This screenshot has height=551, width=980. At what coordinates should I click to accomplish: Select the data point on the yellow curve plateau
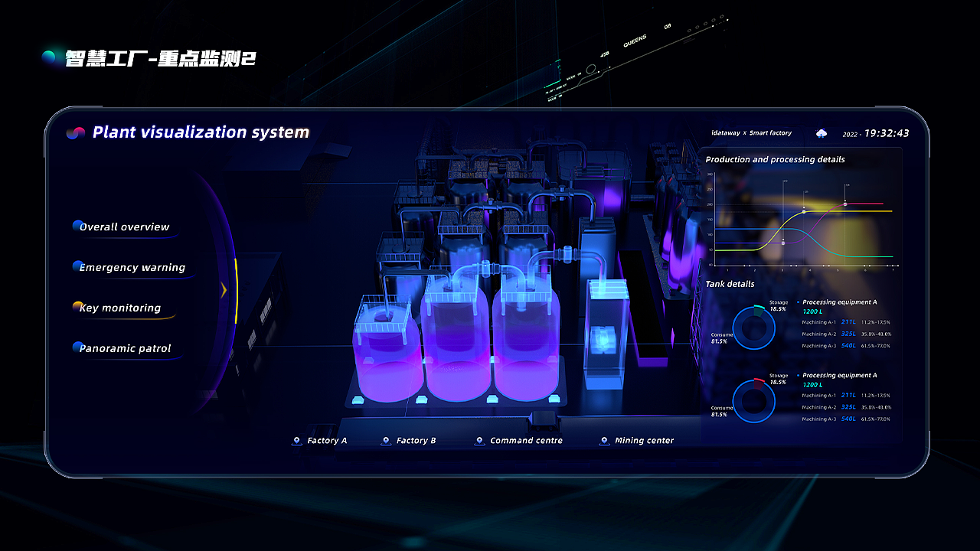804,210
